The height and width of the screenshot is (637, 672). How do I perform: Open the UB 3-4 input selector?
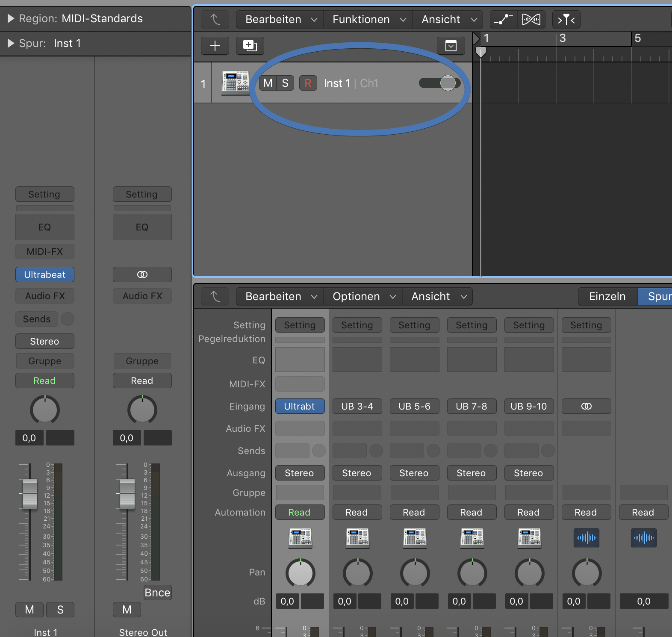(357, 406)
